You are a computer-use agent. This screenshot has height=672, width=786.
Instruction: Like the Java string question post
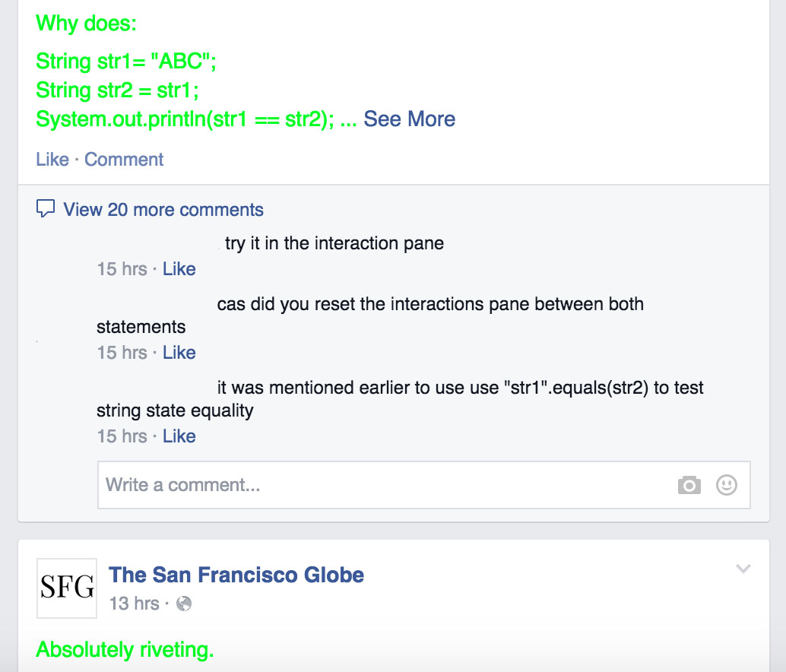(52, 160)
